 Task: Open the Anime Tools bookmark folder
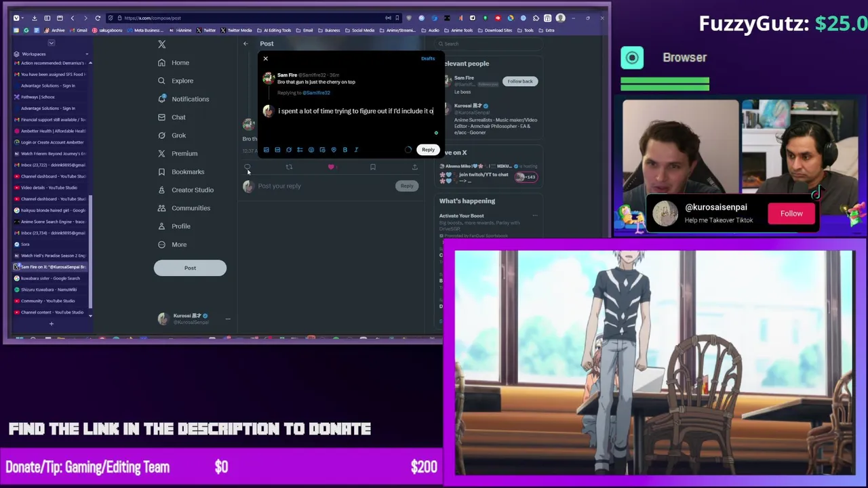(x=459, y=30)
